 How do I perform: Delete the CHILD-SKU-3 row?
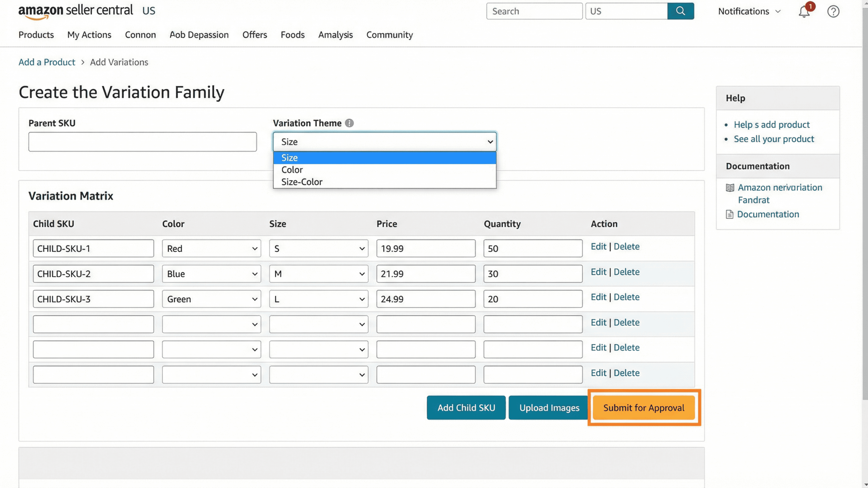point(626,297)
